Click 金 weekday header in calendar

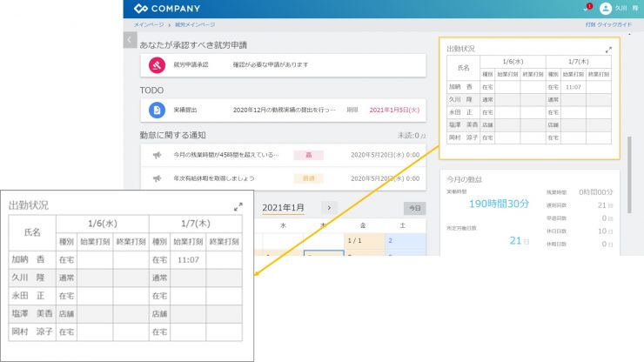point(363,225)
